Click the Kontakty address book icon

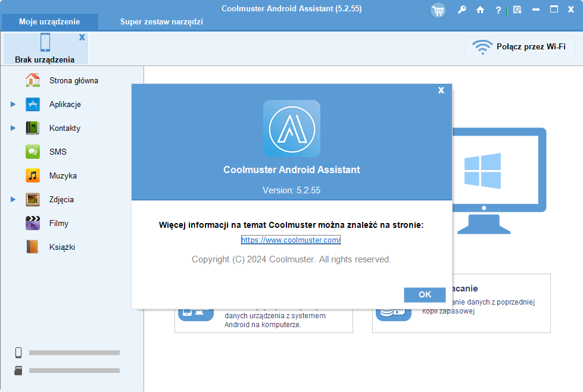[x=33, y=128]
